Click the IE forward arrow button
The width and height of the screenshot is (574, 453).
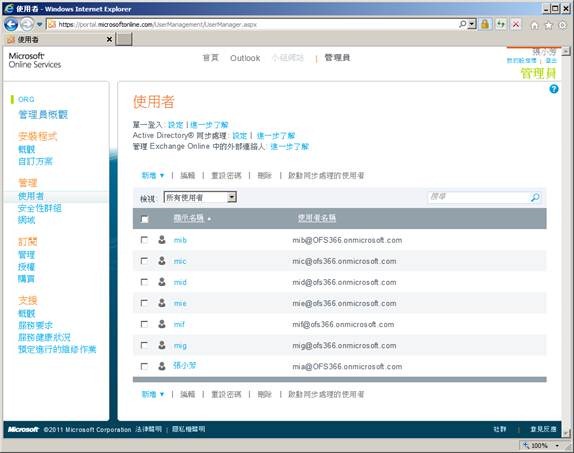[x=27, y=25]
